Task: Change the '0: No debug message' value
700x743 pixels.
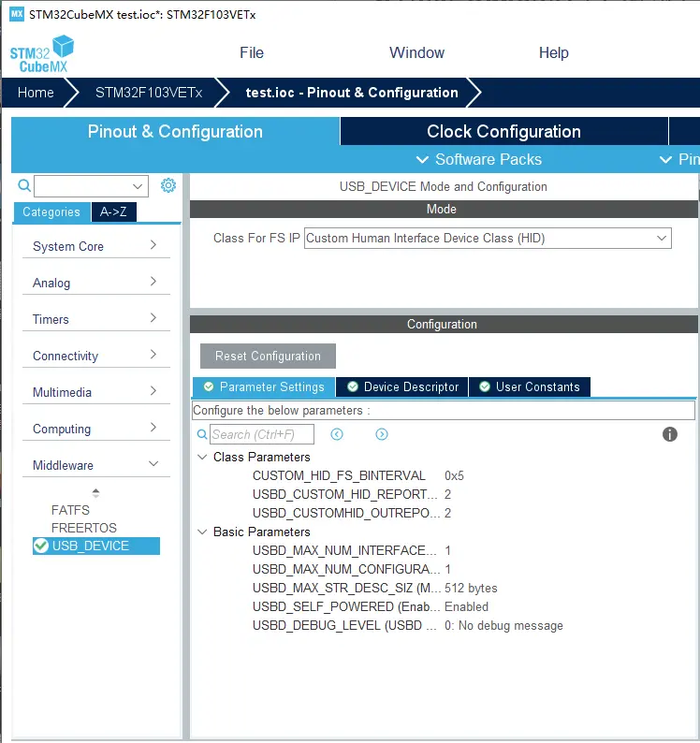Action: click(x=503, y=625)
